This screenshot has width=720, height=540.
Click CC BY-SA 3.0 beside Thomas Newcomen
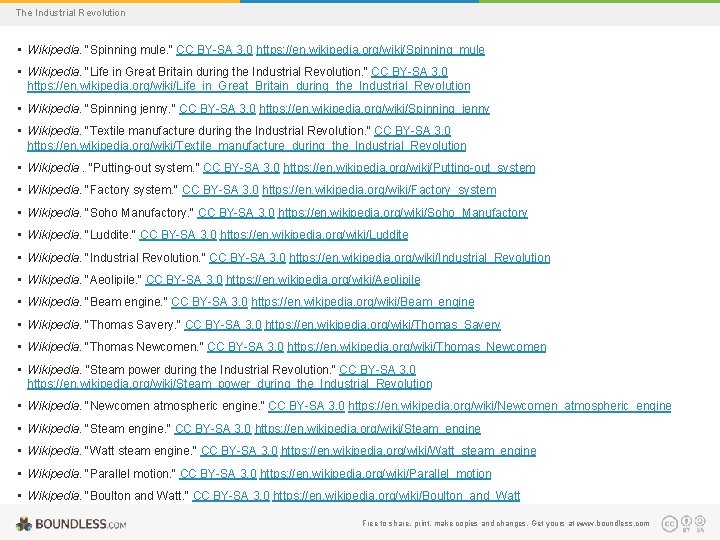[245, 347]
